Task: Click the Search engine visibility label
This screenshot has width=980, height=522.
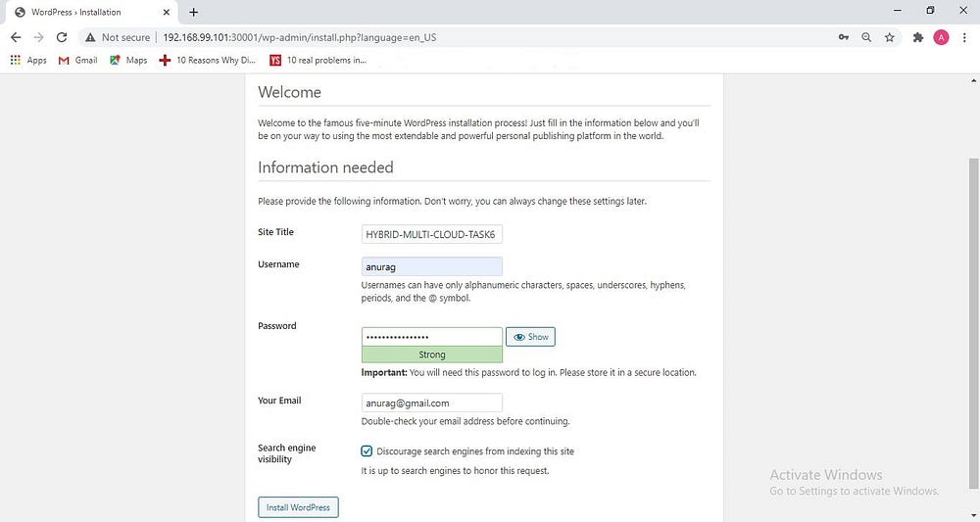Action: click(x=287, y=453)
